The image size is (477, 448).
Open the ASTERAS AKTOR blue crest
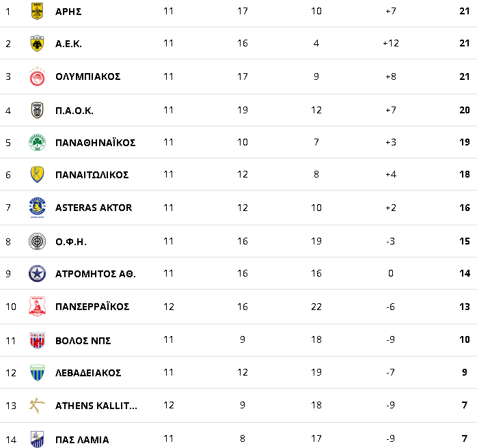pyautogui.click(x=37, y=208)
